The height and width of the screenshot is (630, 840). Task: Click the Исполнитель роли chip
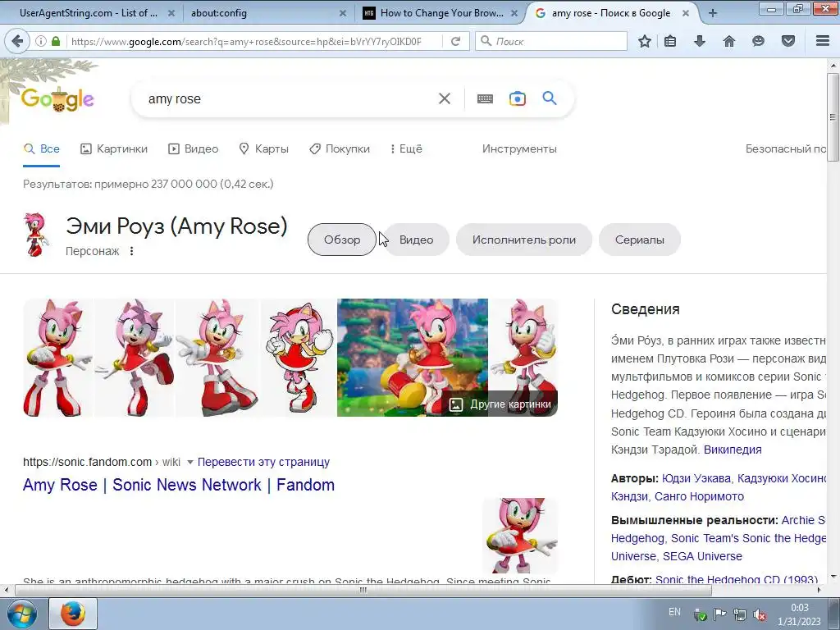tap(524, 240)
